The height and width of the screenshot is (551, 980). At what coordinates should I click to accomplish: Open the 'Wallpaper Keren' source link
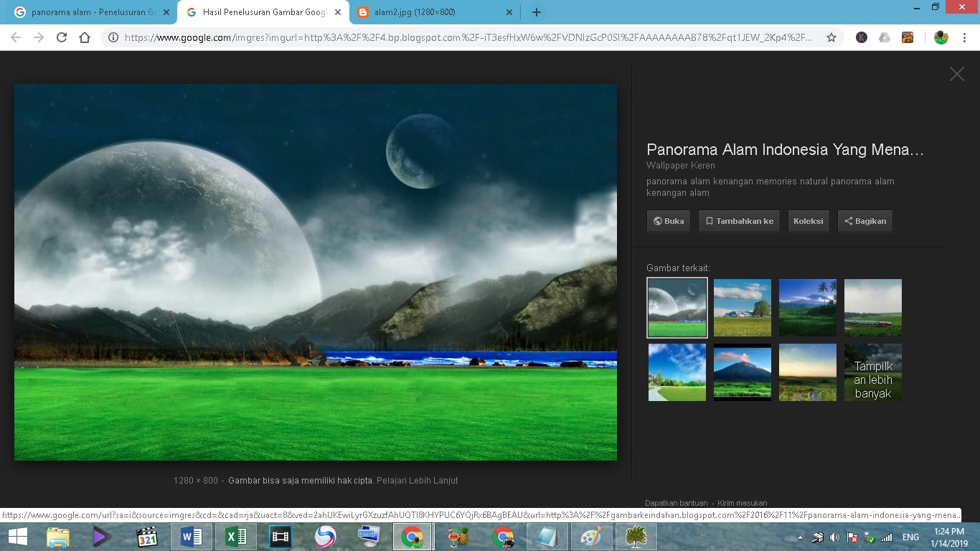click(681, 166)
